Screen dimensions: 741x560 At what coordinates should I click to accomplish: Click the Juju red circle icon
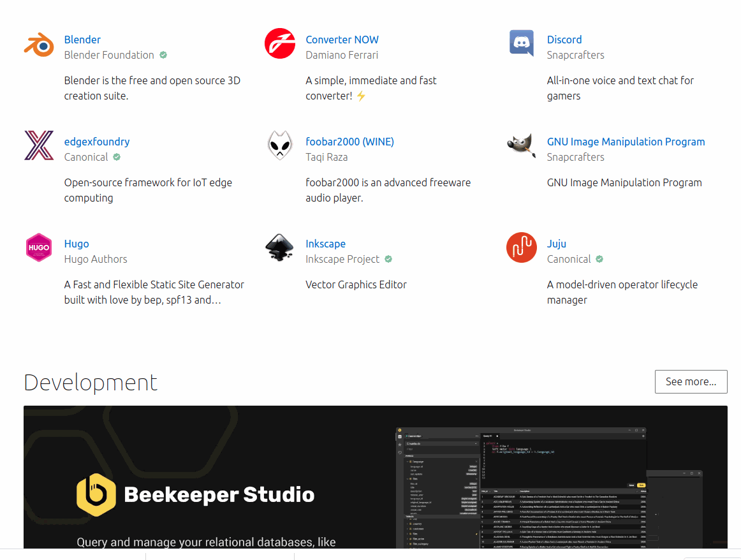522,247
